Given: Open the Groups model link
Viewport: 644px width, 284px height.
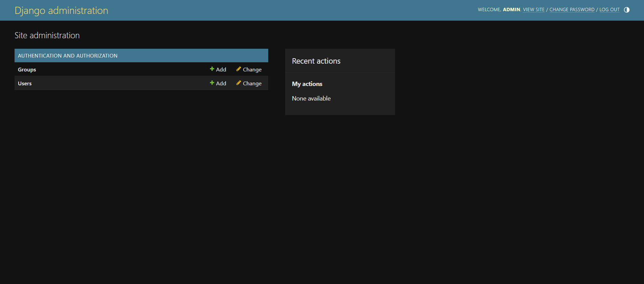Looking at the screenshot, I should coord(27,69).
